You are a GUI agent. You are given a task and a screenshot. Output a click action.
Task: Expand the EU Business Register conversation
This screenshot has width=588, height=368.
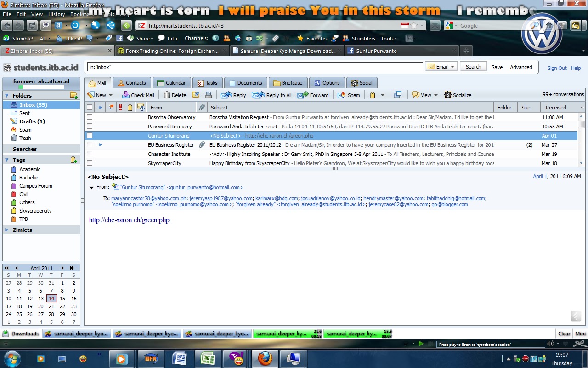pos(101,144)
